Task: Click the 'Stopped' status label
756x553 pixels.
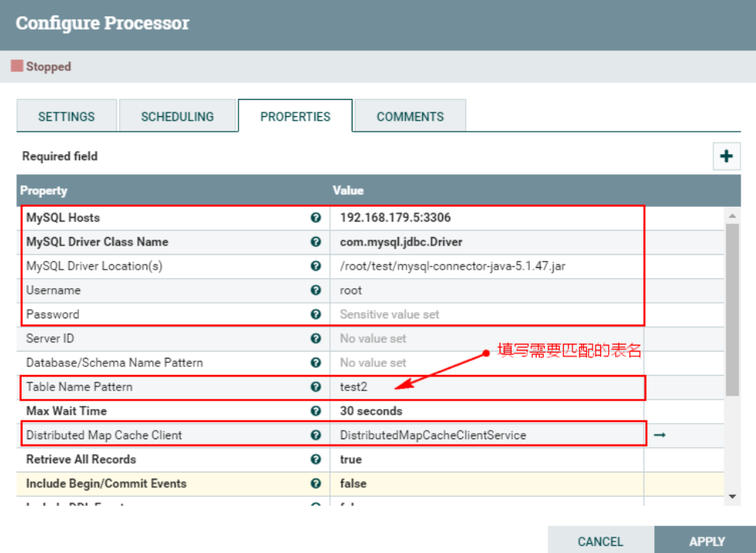Action: (49, 67)
